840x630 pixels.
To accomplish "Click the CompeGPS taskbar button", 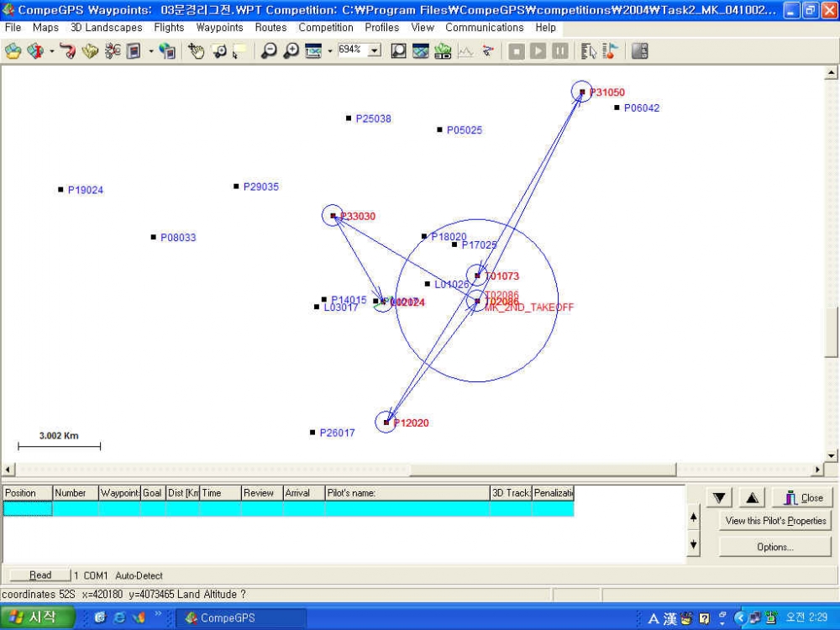I will click(x=241, y=617).
